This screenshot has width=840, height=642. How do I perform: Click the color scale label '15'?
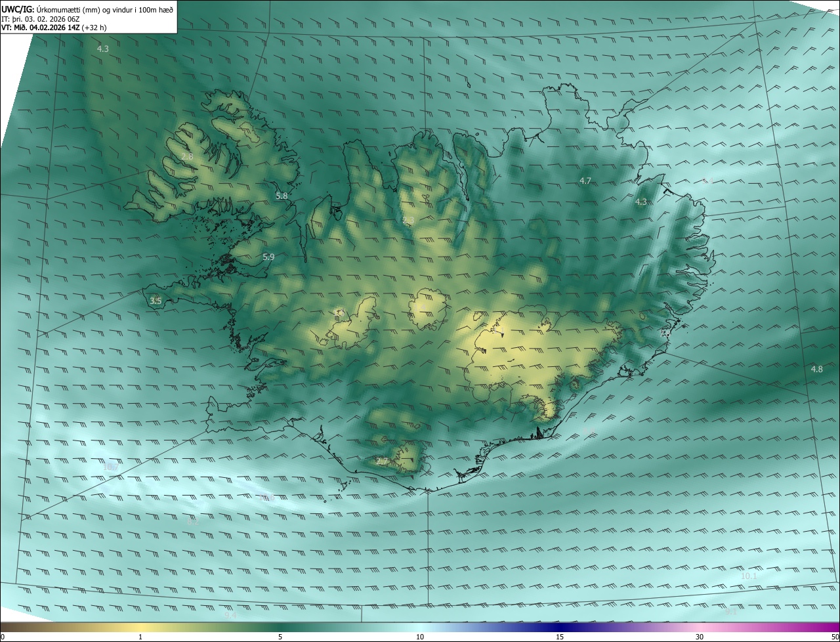pos(560,637)
